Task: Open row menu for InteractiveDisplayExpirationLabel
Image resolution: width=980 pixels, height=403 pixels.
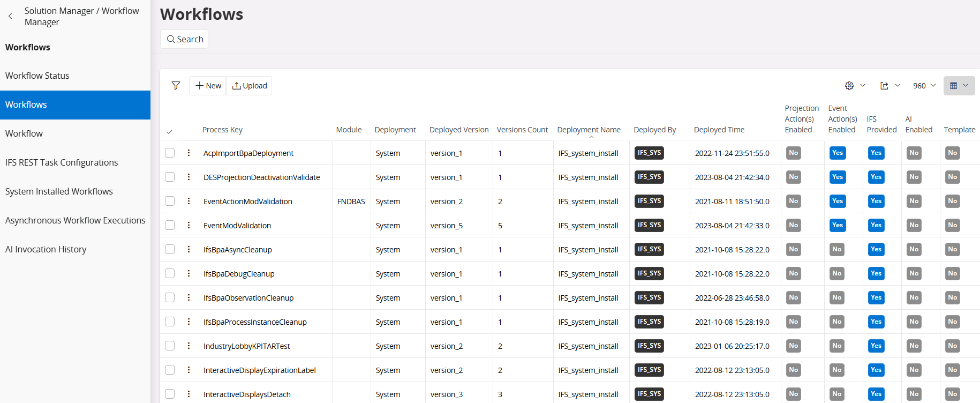Action: click(x=189, y=370)
